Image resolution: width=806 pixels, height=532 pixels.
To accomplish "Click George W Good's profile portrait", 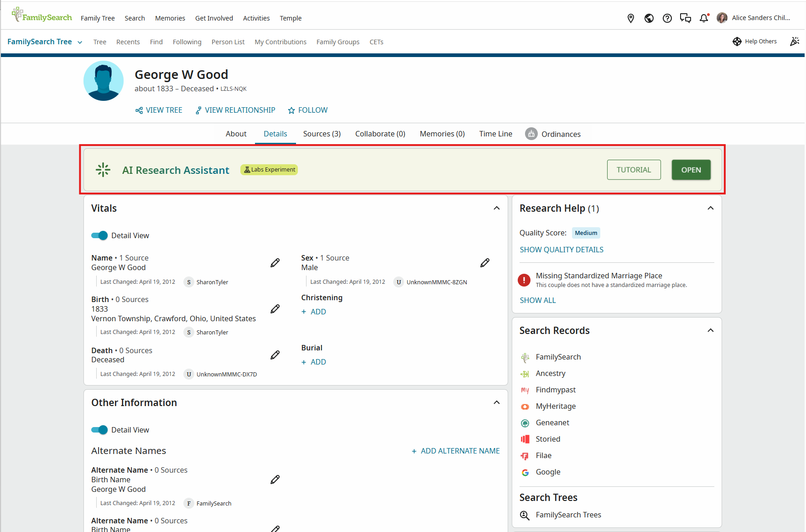I will click(x=104, y=81).
